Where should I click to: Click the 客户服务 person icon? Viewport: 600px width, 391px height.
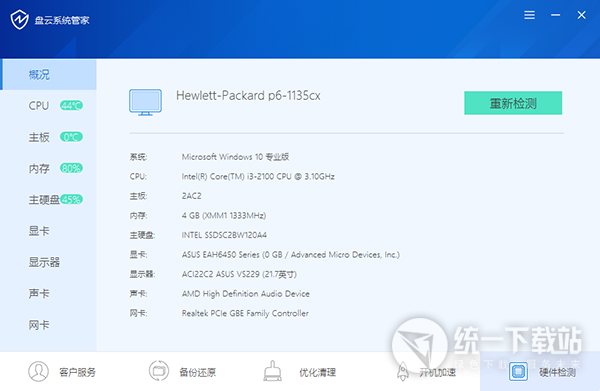(38, 371)
